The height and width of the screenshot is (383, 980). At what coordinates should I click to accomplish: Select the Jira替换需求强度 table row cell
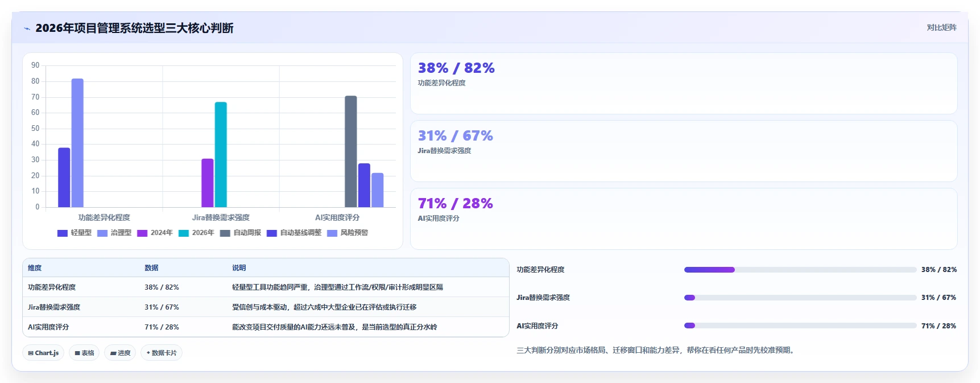(x=54, y=307)
